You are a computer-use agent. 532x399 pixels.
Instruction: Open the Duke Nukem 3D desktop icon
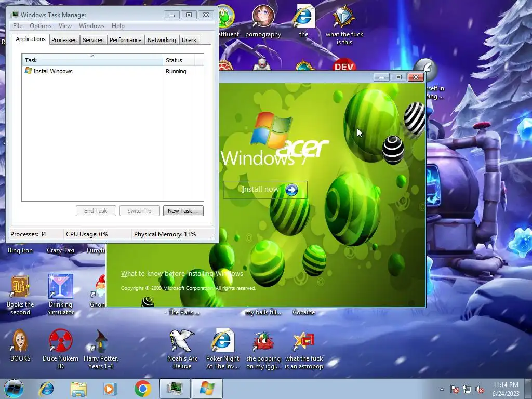click(60, 349)
